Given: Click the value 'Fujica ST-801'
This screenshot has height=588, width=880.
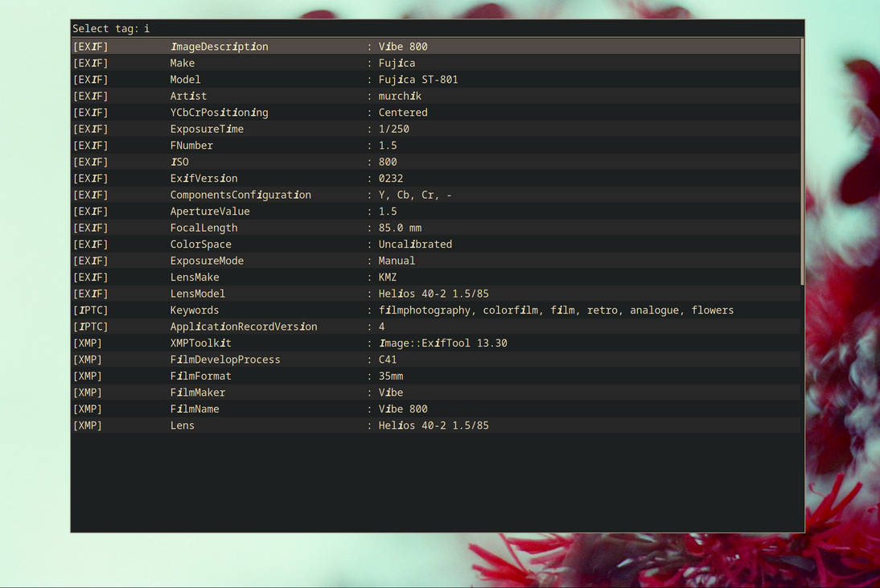Looking at the screenshot, I should pyautogui.click(x=418, y=80).
